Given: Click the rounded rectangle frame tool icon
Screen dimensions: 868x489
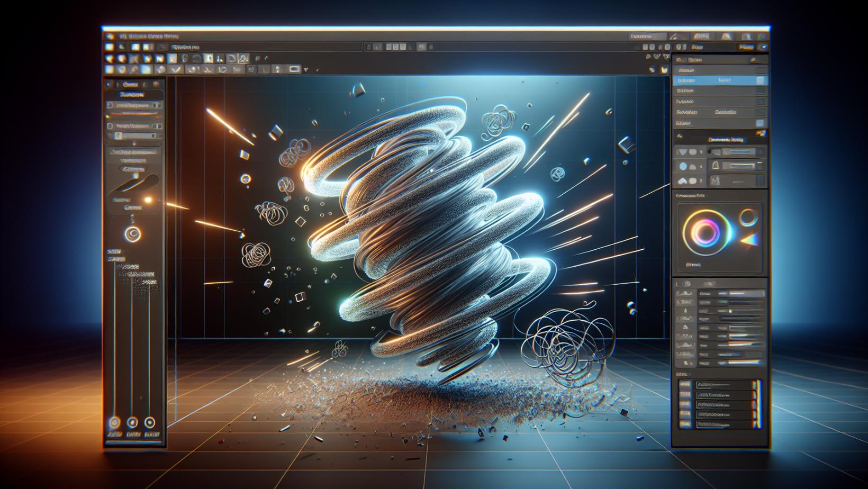Looking at the screenshot, I should pos(294,69).
